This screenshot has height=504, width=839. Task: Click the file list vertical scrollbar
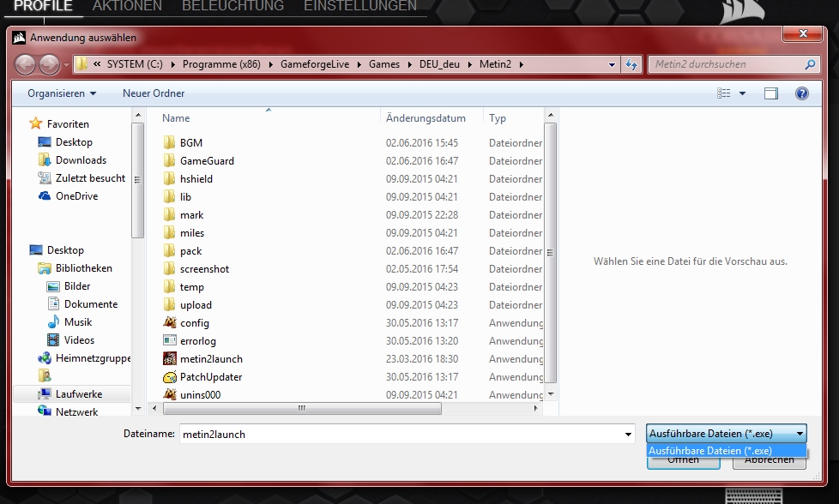(x=551, y=253)
